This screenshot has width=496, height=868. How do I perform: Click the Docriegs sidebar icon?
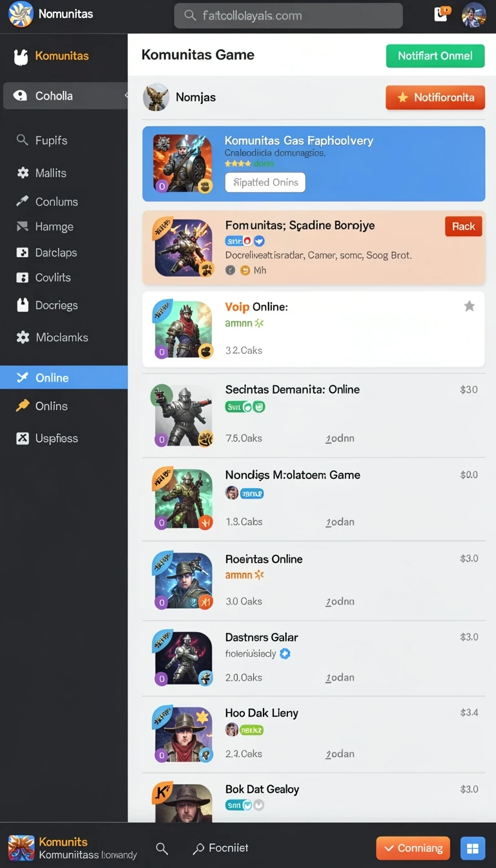(23, 305)
